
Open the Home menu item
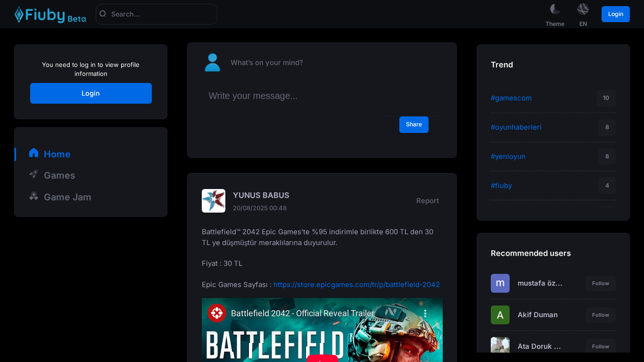(x=57, y=154)
